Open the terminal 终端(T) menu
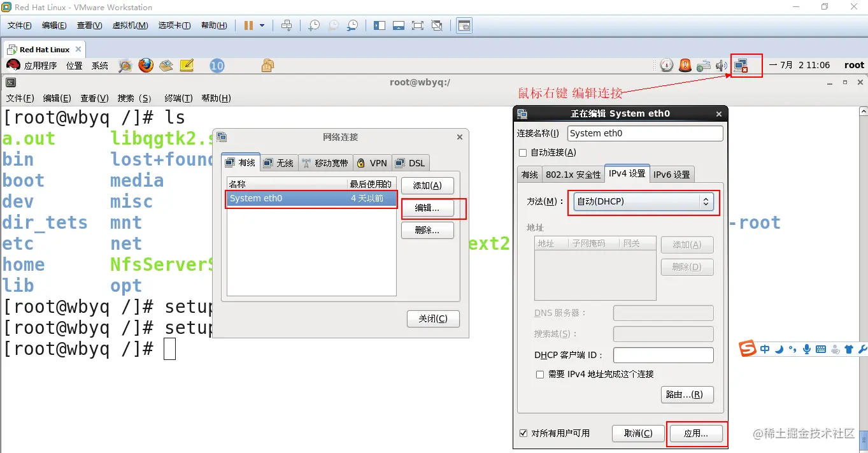868x453 pixels. pyautogui.click(x=178, y=98)
